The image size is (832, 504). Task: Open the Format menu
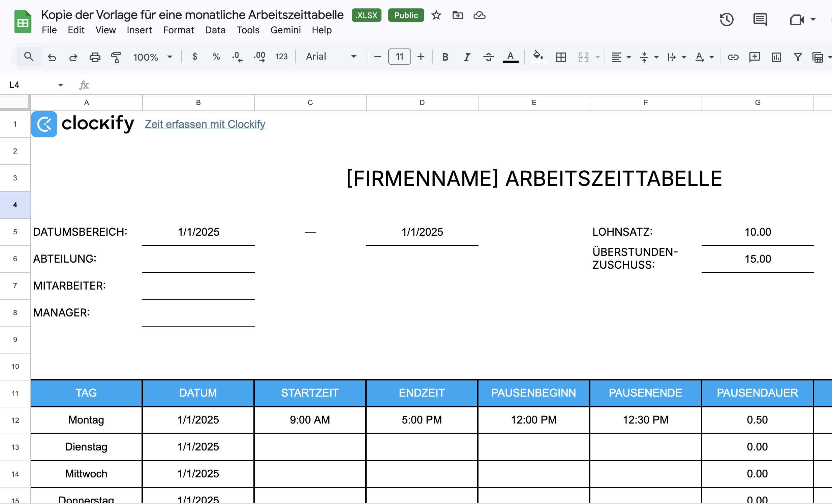[x=179, y=30]
